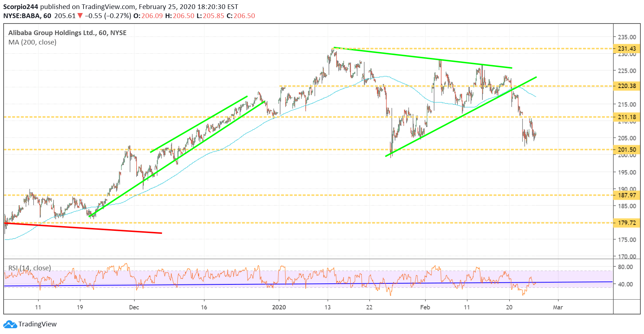
Task: Click the TradingView text beside the logo
Action: (x=38, y=324)
